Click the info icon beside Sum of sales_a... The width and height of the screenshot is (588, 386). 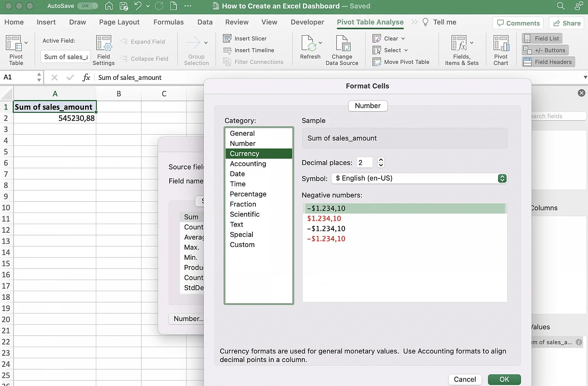pos(579,342)
